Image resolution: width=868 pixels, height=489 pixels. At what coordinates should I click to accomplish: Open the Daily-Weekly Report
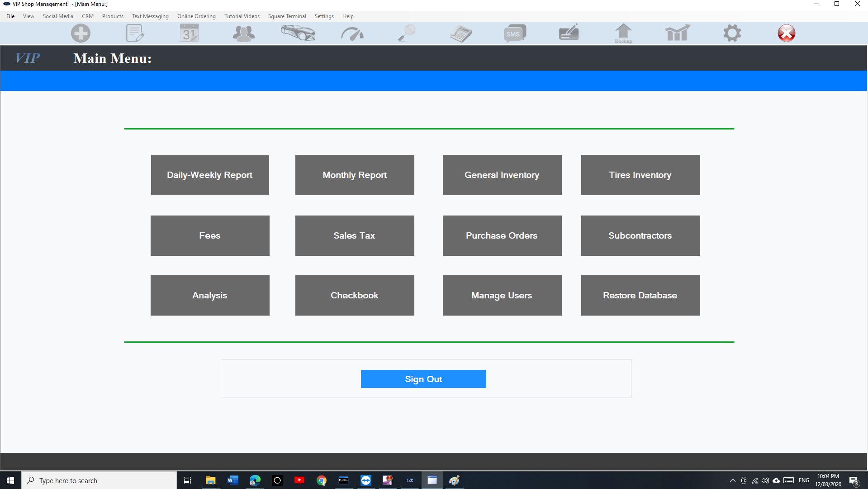click(x=210, y=175)
